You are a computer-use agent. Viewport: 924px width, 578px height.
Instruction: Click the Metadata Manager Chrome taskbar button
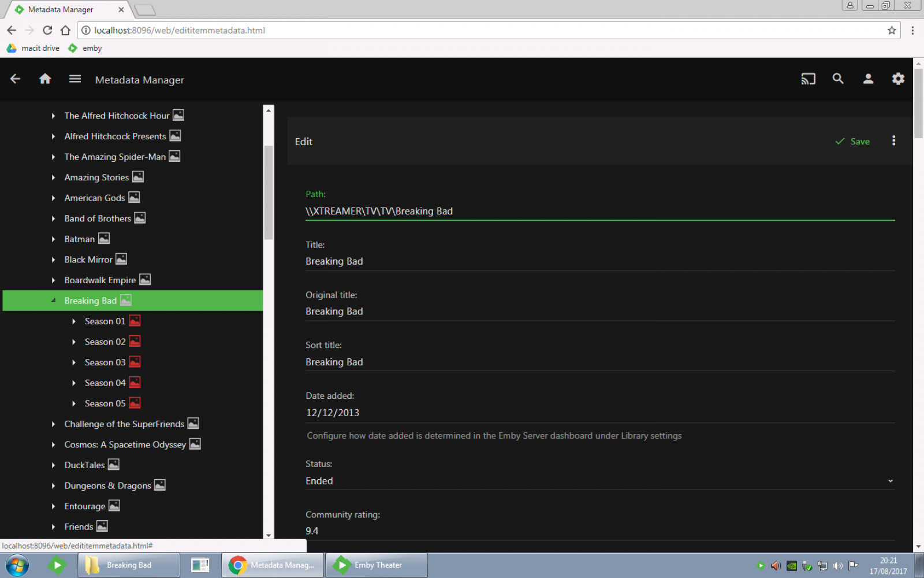click(x=273, y=565)
